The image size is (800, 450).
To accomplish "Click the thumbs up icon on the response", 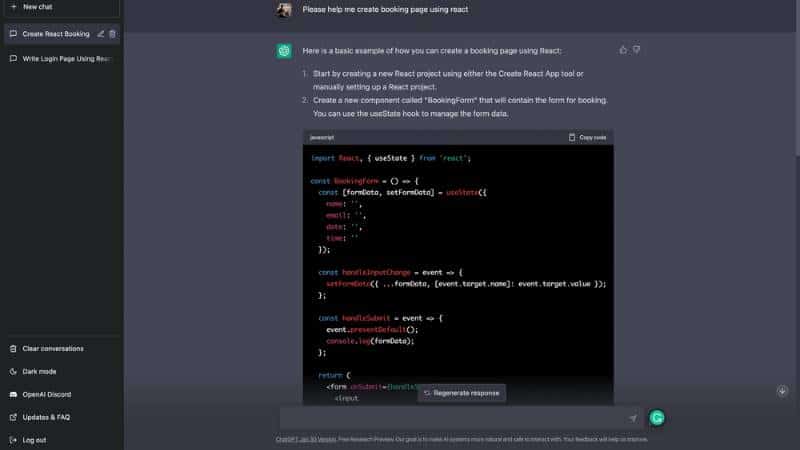I will (x=623, y=49).
